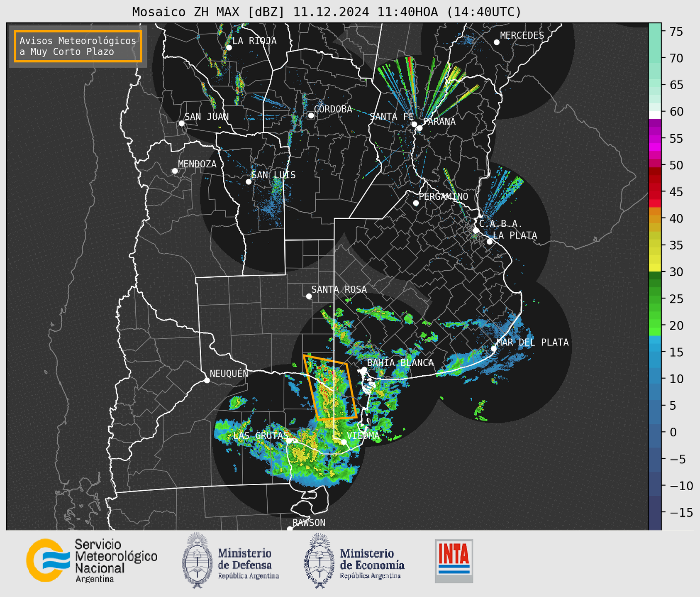The width and height of the screenshot is (700, 597).
Task: Click the CORDOBA city marker
Action: [311, 115]
